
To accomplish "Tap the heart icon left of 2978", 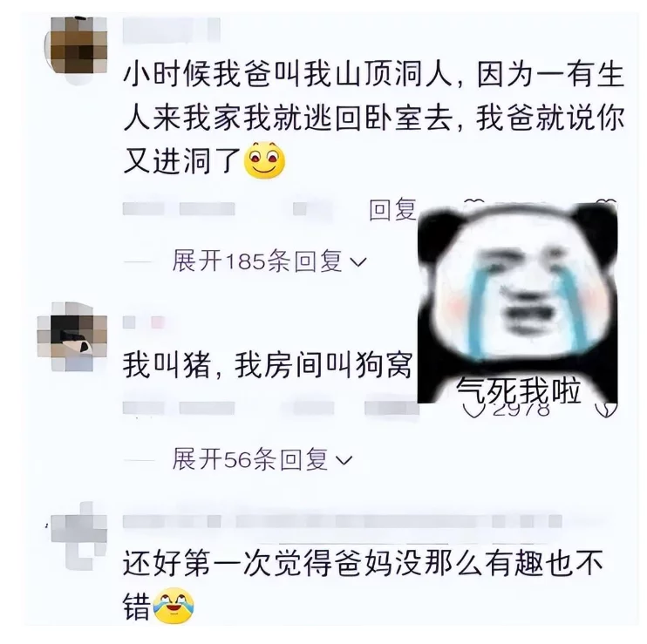I will (472, 410).
